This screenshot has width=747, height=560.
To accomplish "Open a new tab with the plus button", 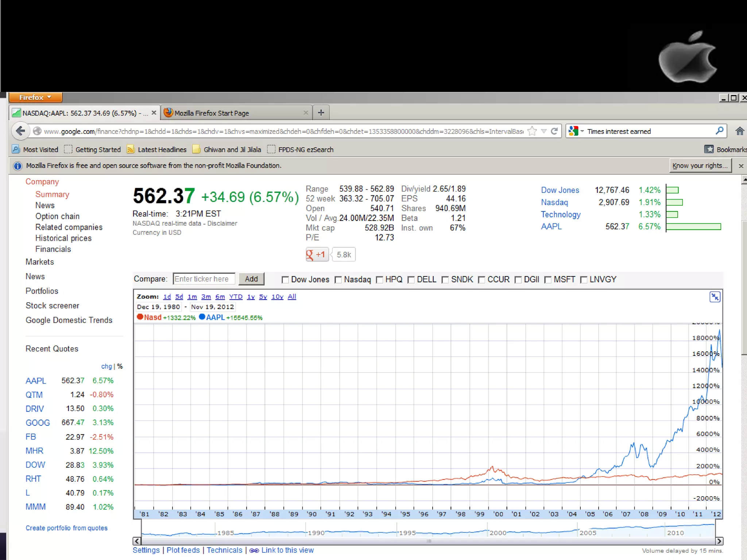I will click(x=321, y=113).
